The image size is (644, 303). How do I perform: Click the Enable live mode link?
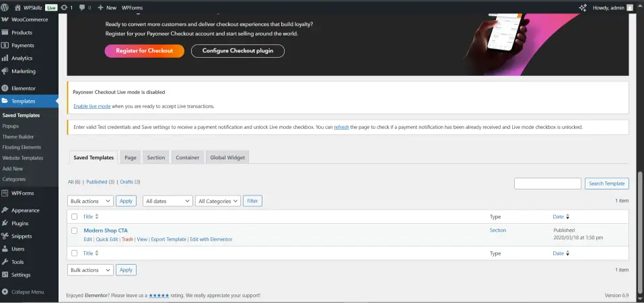pyautogui.click(x=92, y=106)
